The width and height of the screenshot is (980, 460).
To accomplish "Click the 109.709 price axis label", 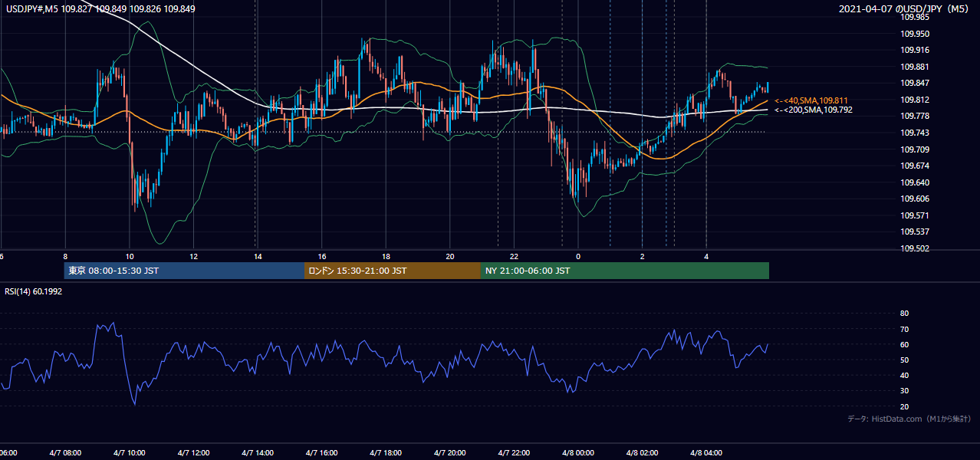I will (914, 149).
